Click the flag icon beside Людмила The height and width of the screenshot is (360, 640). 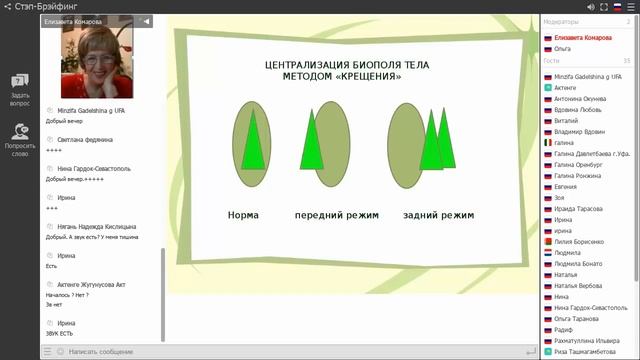click(548, 253)
